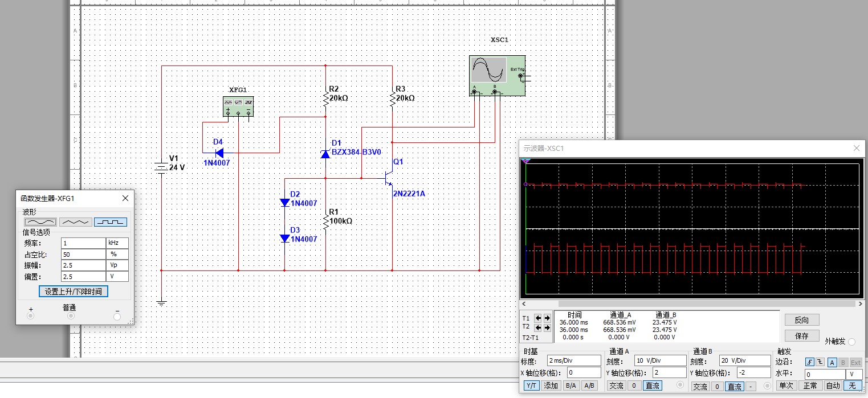Open amplitude unit Vp dropdown
This screenshot has height=398, width=868.
pos(117,265)
